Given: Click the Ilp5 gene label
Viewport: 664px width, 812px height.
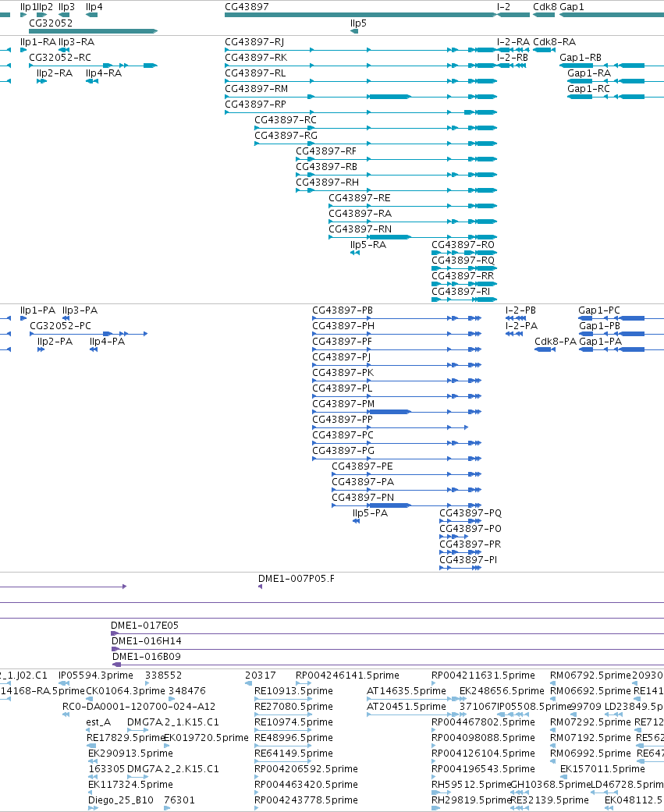Looking at the screenshot, I should pos(358,23).
